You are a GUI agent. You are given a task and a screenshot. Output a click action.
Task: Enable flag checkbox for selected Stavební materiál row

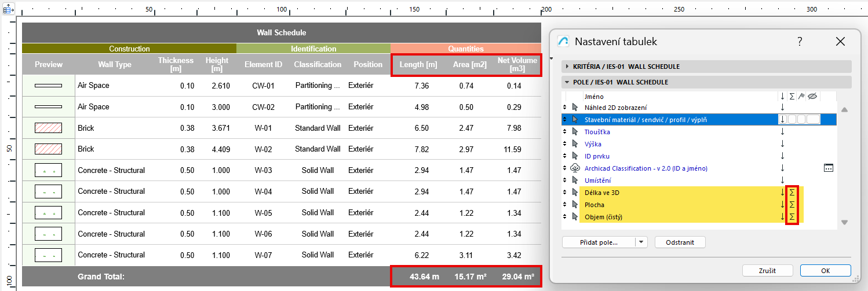pos(801,120)
